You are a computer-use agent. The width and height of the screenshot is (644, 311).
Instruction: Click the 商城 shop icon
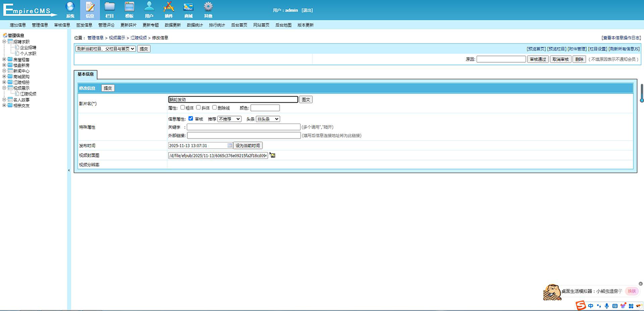[188, 8]
